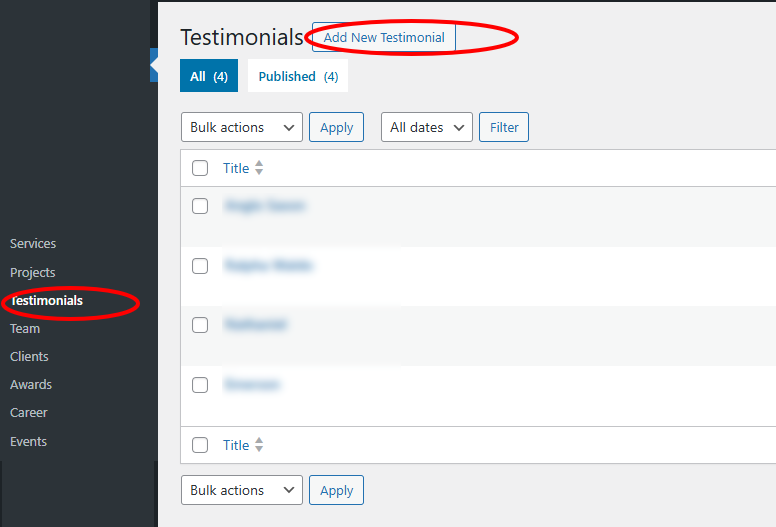Click the sort arrows beside header Title
Screen dimensions: 776x527
(259, 168)
